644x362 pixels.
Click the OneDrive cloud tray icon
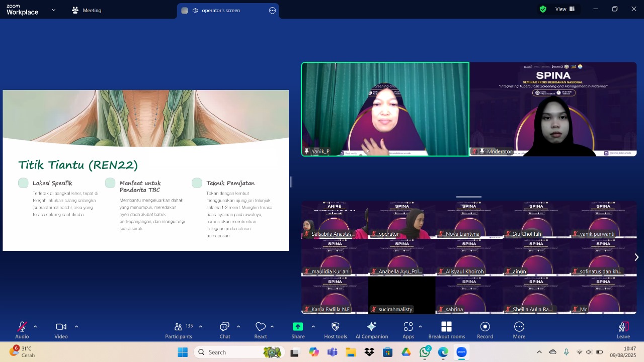553,352
